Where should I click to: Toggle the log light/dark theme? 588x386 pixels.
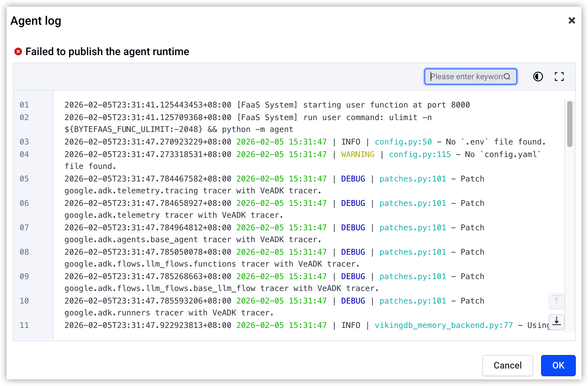pos(538,77)
